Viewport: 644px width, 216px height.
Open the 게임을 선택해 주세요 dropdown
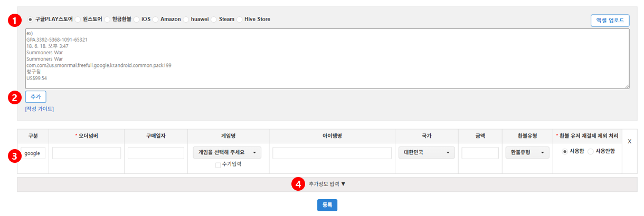(x=226, y=152)
